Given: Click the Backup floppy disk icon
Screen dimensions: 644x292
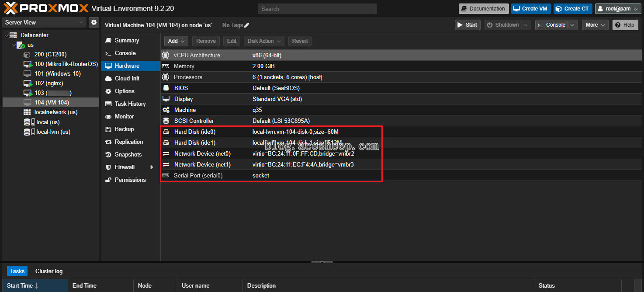Looking at the screenshot, I should (108, 129).
